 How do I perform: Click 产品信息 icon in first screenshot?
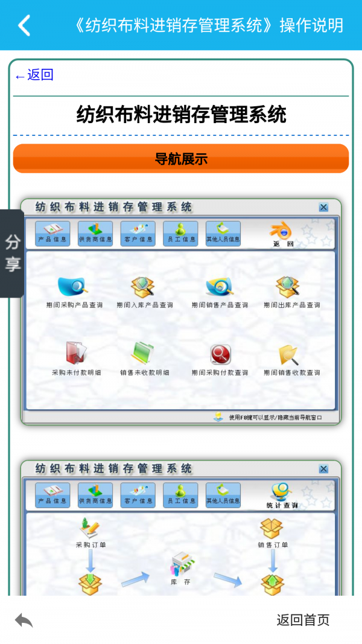point(52,234)
